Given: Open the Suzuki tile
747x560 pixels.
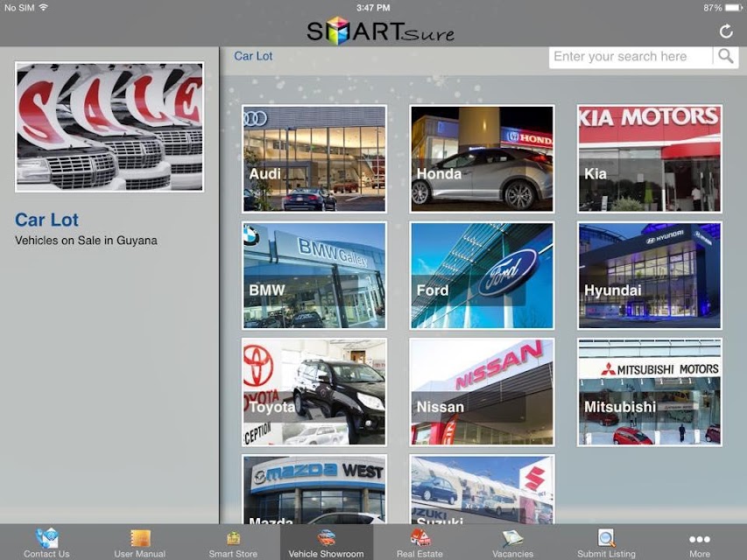Looking at the screenshot, I should [483, 489].
